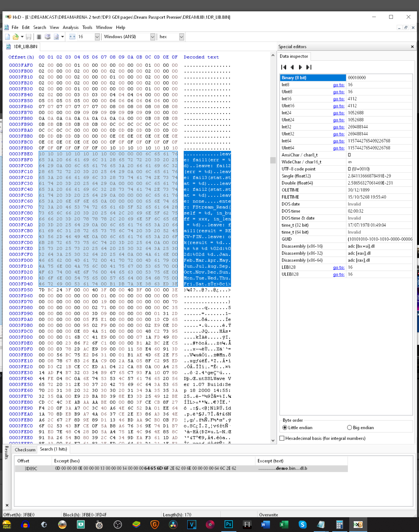Image resolution: width=419 pixels, height=532 pixels.
Task: Click go to link for UInt16
Action: [x=339, y=106]
